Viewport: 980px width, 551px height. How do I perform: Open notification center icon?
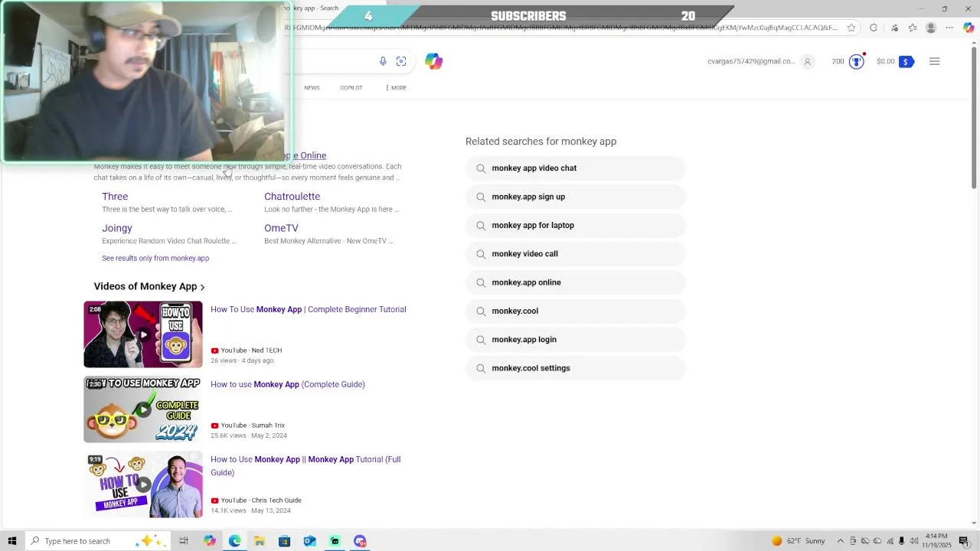[964, 541]
